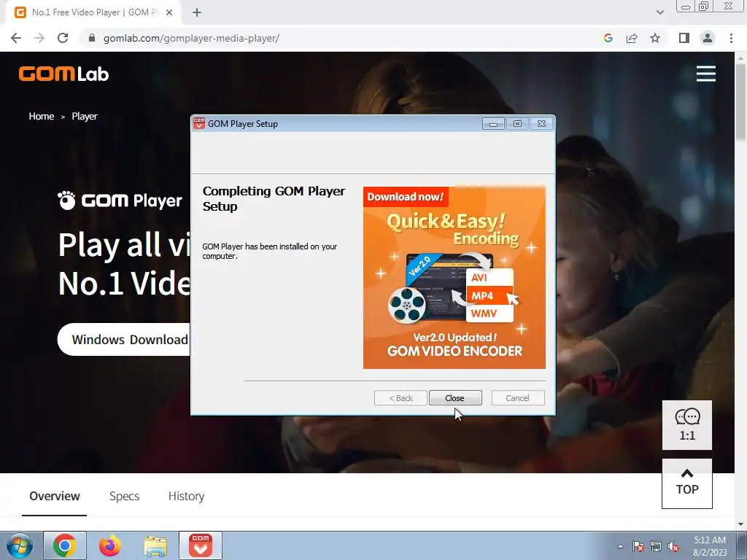The width and height of the screenshot is (747, 560).
Task: Show hidden system tray icons
Action: pos(620,546)
